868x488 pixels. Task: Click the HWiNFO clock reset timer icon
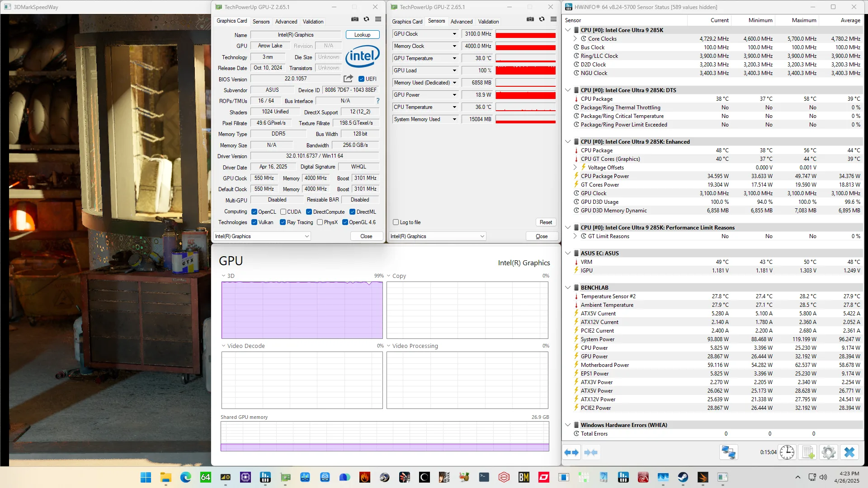pos(787,452)
